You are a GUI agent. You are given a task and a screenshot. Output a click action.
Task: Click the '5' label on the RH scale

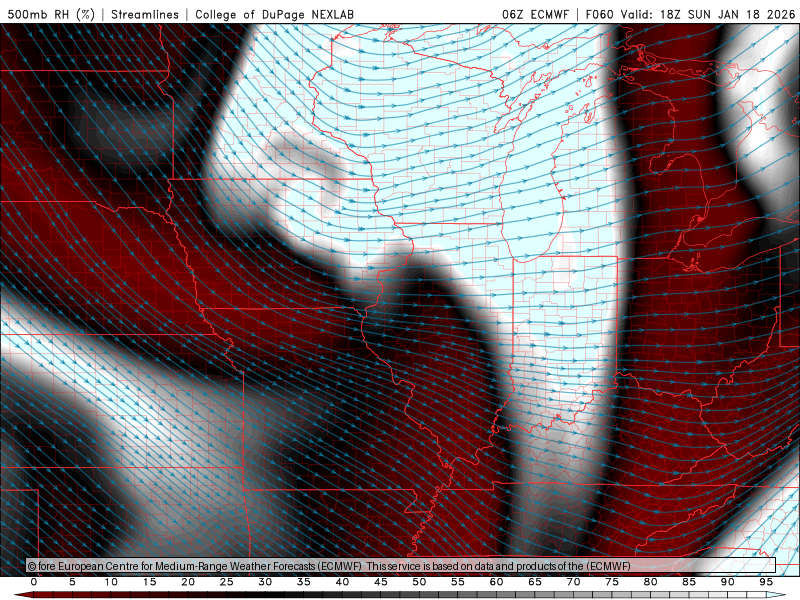pos(72,582)
